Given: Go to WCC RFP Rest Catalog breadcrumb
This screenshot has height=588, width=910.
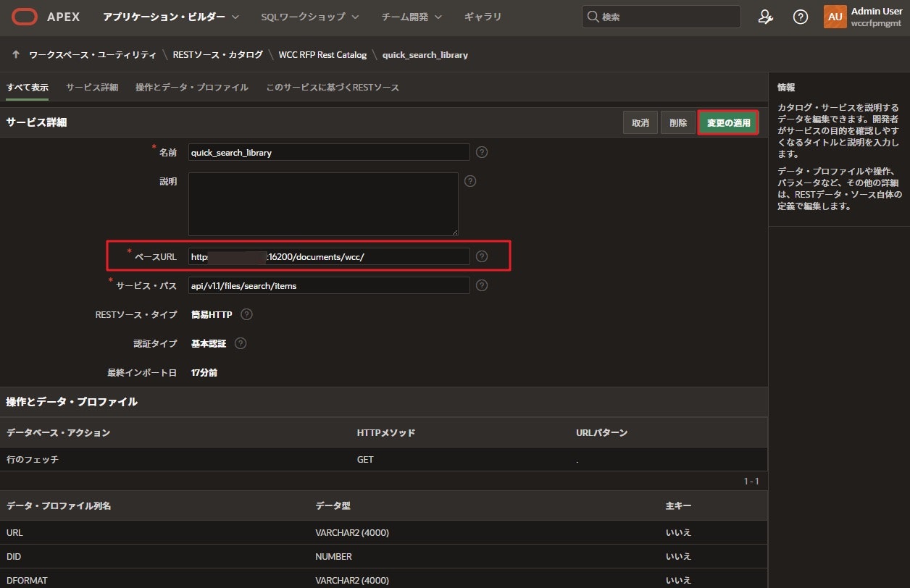Looking at the screenshot, I should [322, 54].
